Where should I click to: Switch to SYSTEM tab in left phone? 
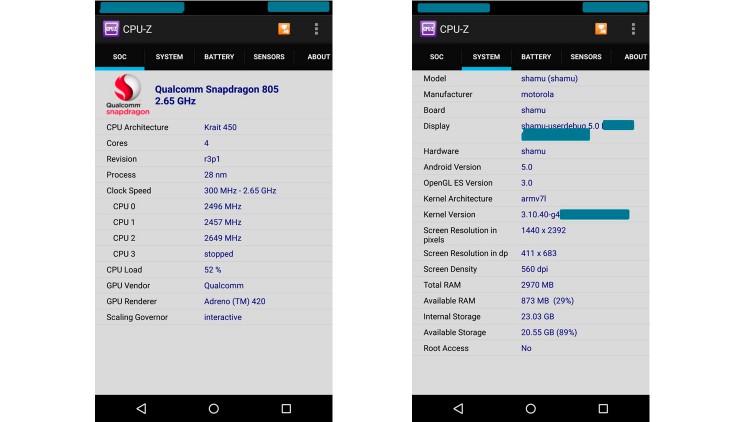[x=169, y=56]
